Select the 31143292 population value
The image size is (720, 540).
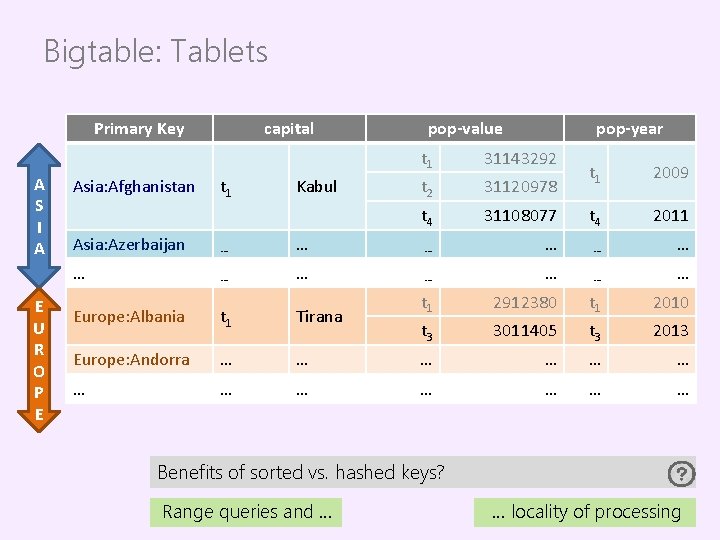click(520, 158)
